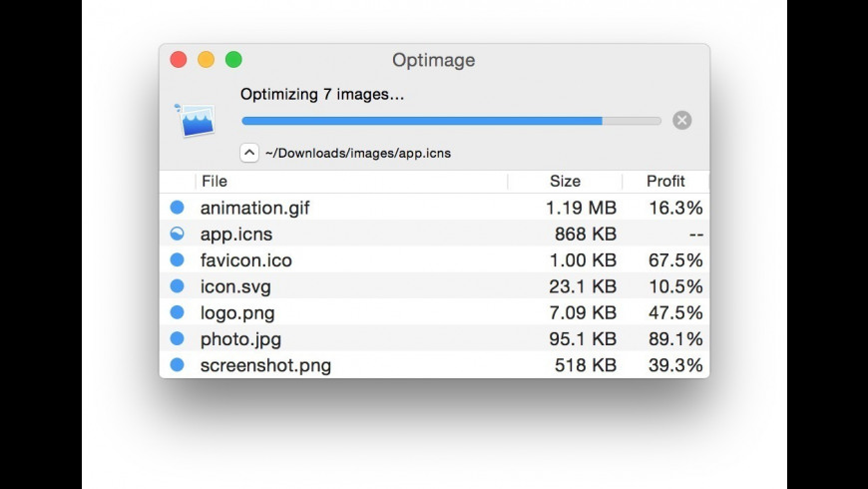
Task: Click the yellow minimize window button
Action: click(x=207, y=60)
